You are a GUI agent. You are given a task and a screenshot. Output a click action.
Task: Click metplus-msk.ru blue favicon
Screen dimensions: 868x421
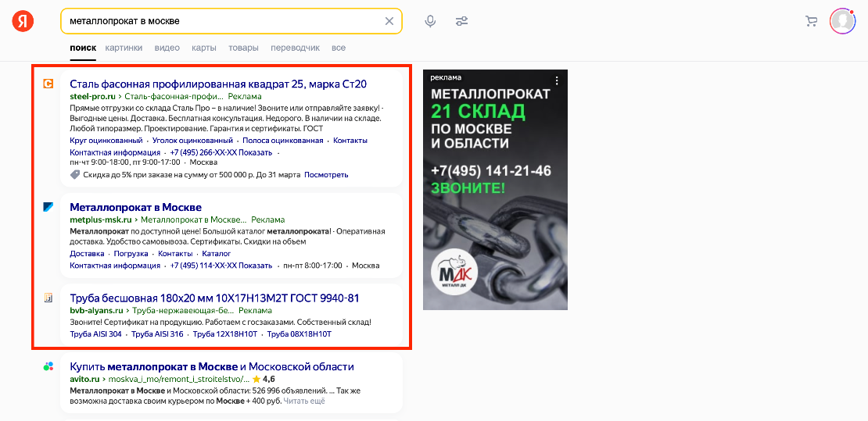pos(48,207)
